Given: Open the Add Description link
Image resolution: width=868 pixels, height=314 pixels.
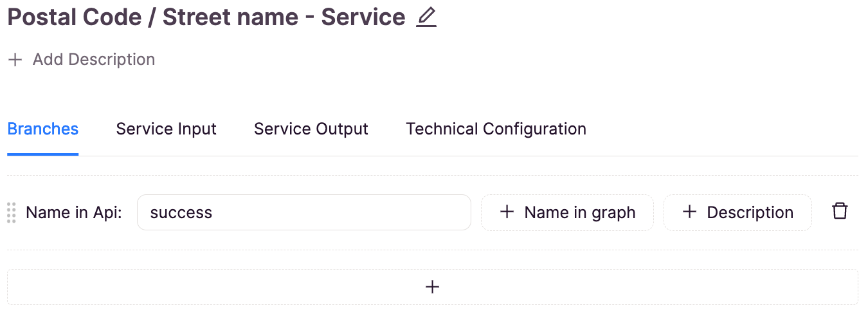Looking at the screenshot, I should (x=82, y=60).
